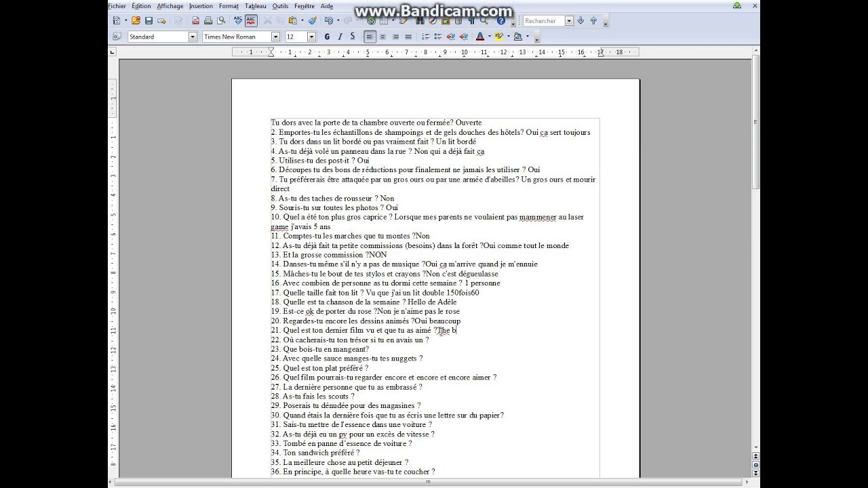Export the document directly as PDF
Viewport: 868px width, 488px height.
pos(195,21)
